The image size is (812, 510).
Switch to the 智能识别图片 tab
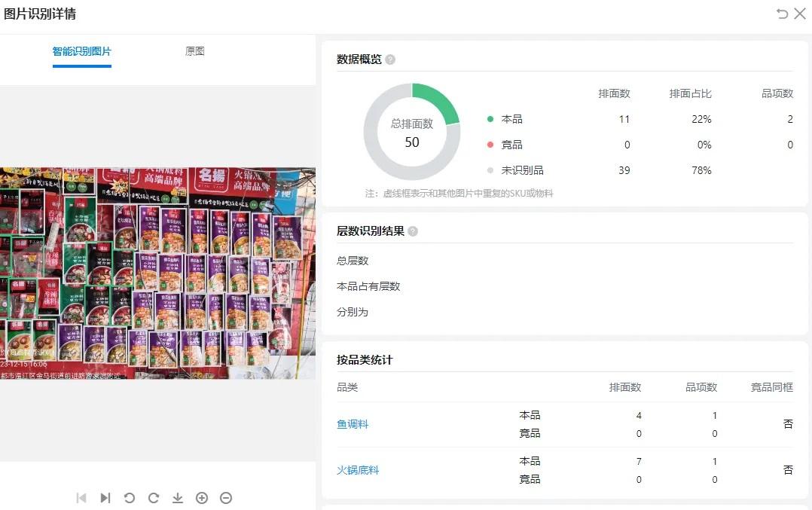(x=81, y=50)
